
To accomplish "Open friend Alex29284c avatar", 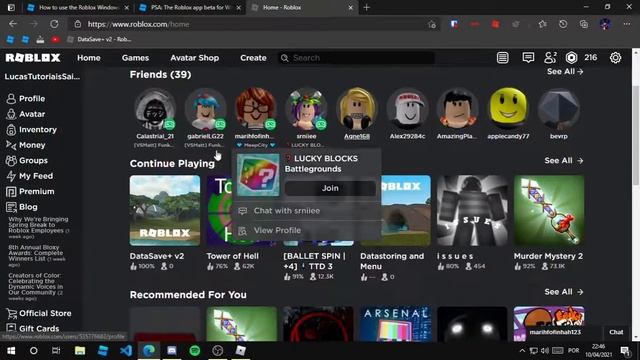I will (x=407, y=109).
